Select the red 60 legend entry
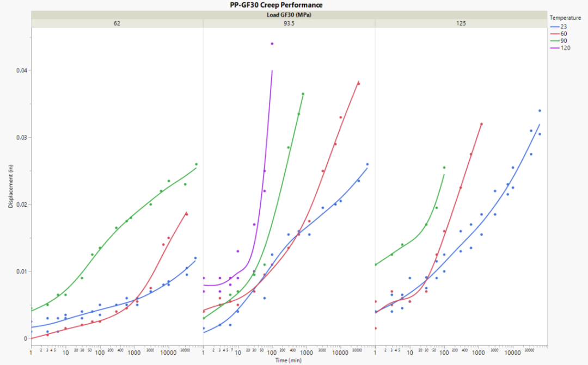Screen dimensions: 588x365 point(559,34)
